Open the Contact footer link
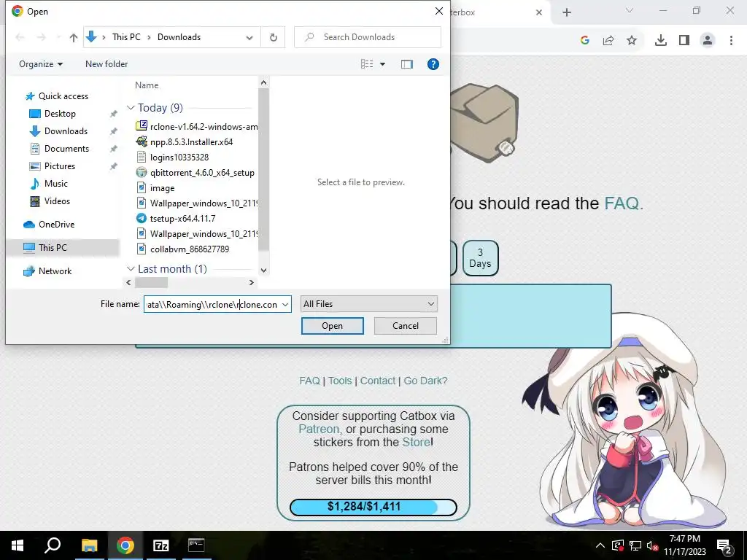Image resolution: width=747 pixels, height=560 pixels. pyautogui.click(x=377, y=381)
